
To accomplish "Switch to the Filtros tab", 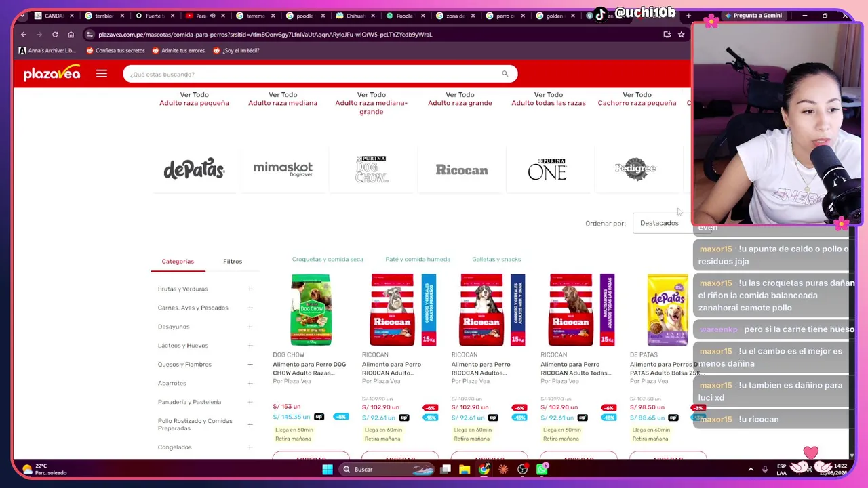I will coord(233,261).
